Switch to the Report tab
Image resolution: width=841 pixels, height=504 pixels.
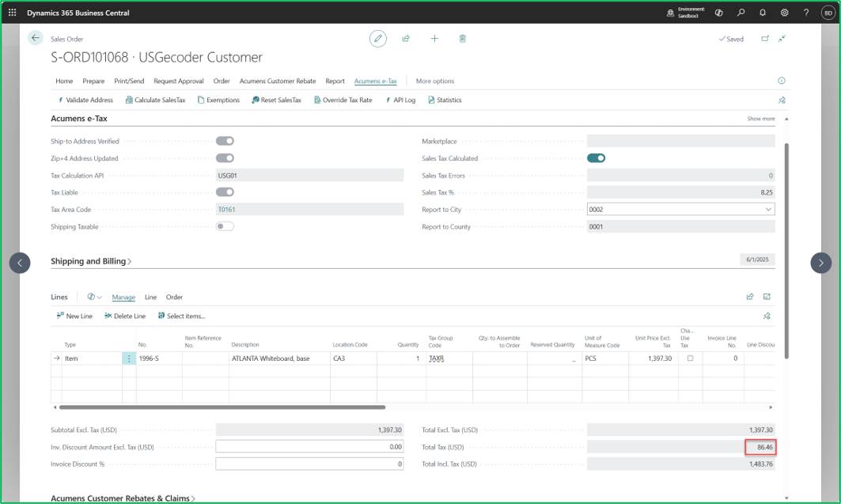(x=335, y=81)
